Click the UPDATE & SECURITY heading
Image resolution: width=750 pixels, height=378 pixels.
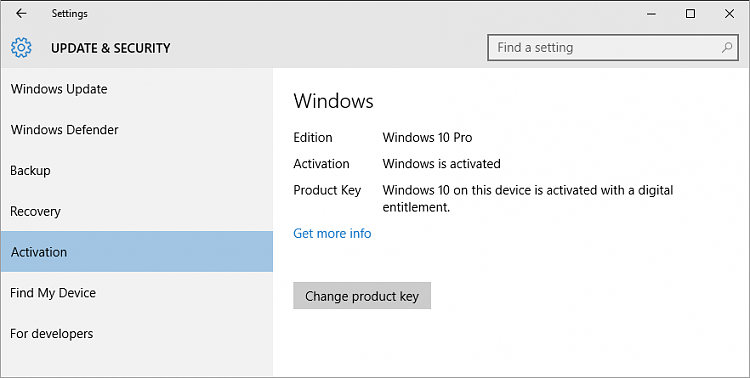[x=110, y=48]
